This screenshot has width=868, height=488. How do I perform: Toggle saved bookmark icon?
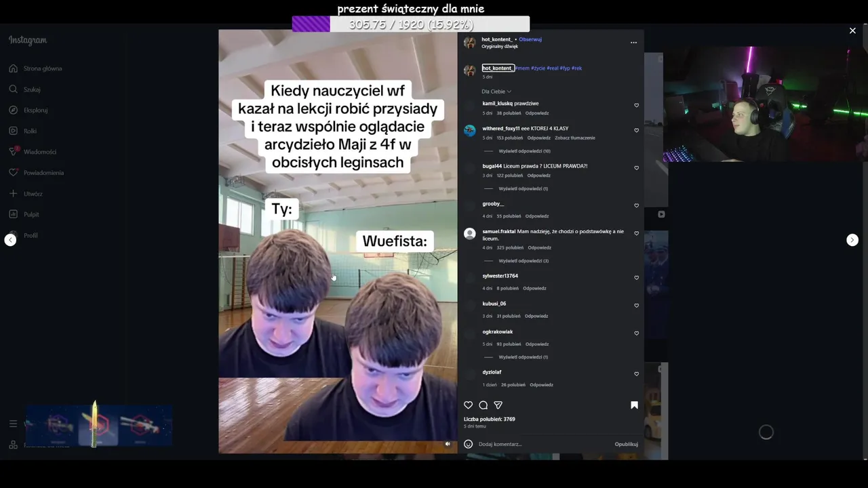(x=634, y=405)
